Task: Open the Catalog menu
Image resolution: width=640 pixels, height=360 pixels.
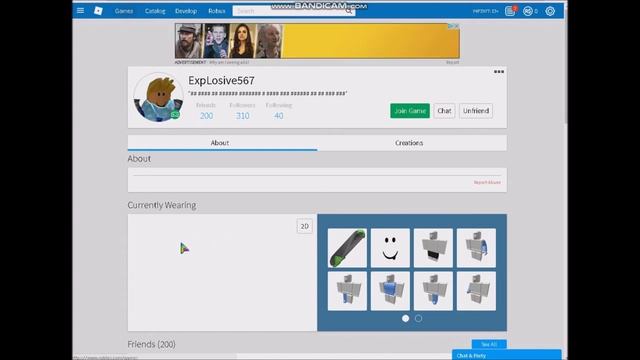Action: [155, 11]
